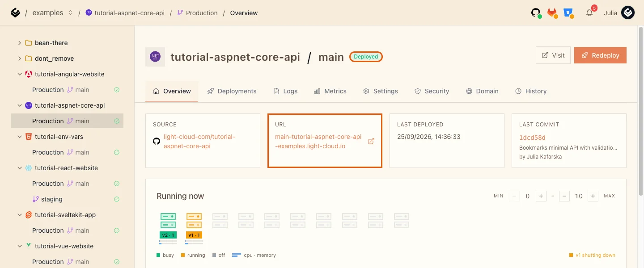Select staging under tutorial-react-website
This screenshot has width=644, height=268.
(67, 199)
